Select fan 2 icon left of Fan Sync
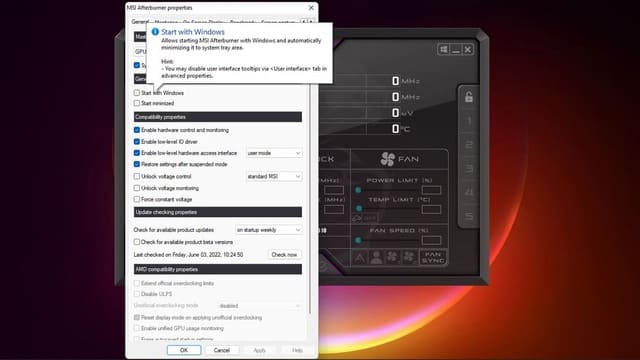This screenshot has height=360, width=640. pyautogui.click(x=409, y=257)
